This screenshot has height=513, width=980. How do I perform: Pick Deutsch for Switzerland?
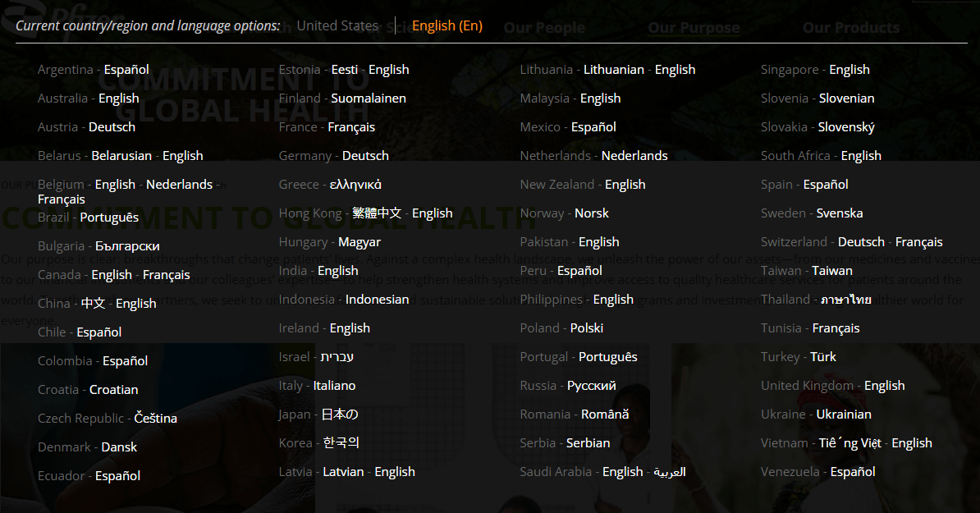point(861,242)
